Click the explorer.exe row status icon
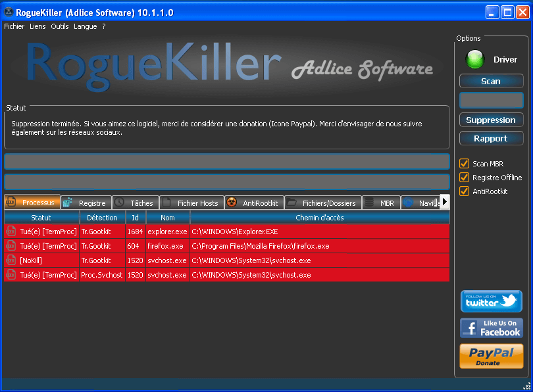Screen dimensions: 533x392 pyautogui.click(x=11, y=232)
